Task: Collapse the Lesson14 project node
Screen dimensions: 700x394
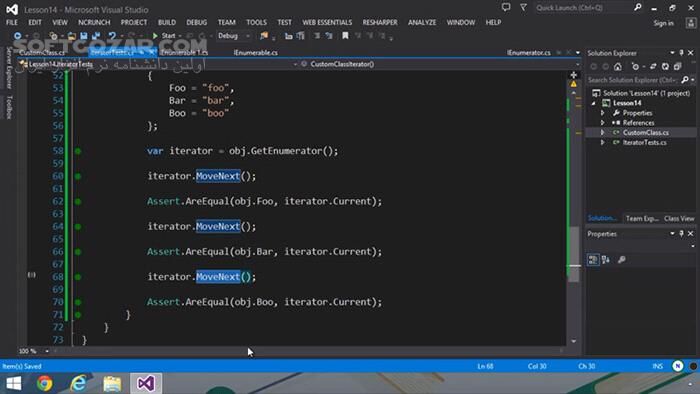Action: pos(594,104)
